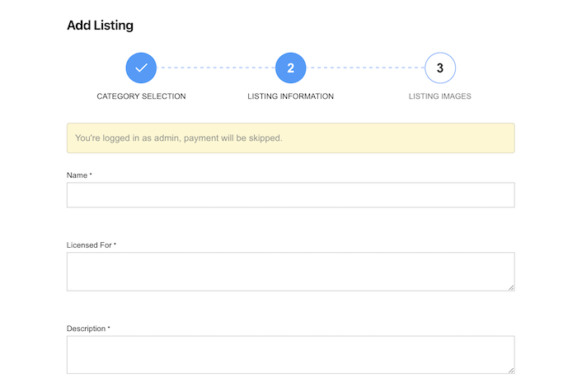Screen dimensions: 577x392
Task: Click the admin payment skipped notice
Action: 291,138
